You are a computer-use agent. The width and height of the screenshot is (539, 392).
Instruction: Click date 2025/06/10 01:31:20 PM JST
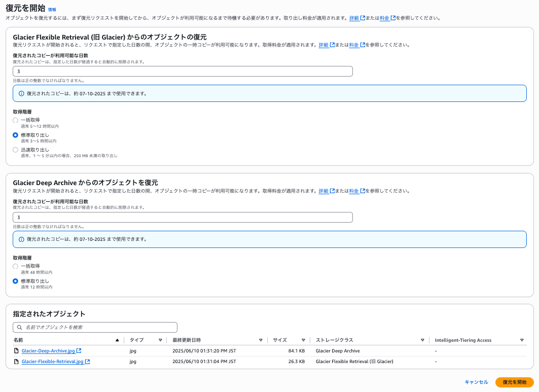(204, 351)
